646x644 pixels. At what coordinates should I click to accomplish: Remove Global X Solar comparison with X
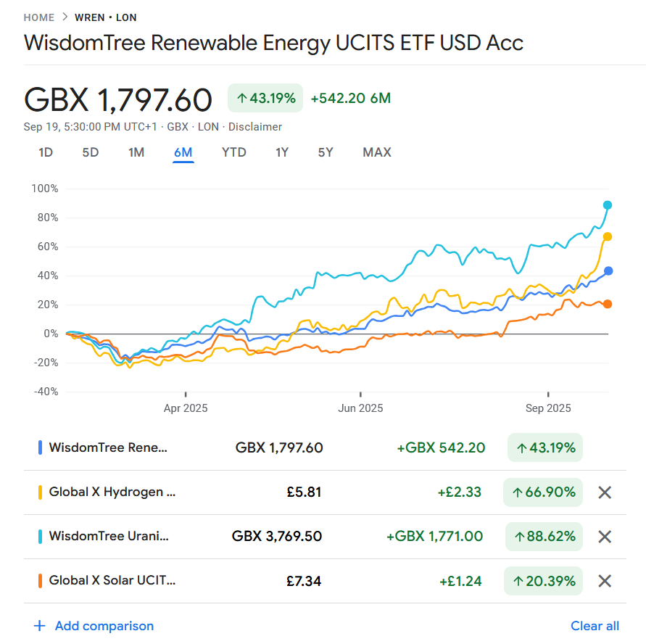[x=605, y=581]
